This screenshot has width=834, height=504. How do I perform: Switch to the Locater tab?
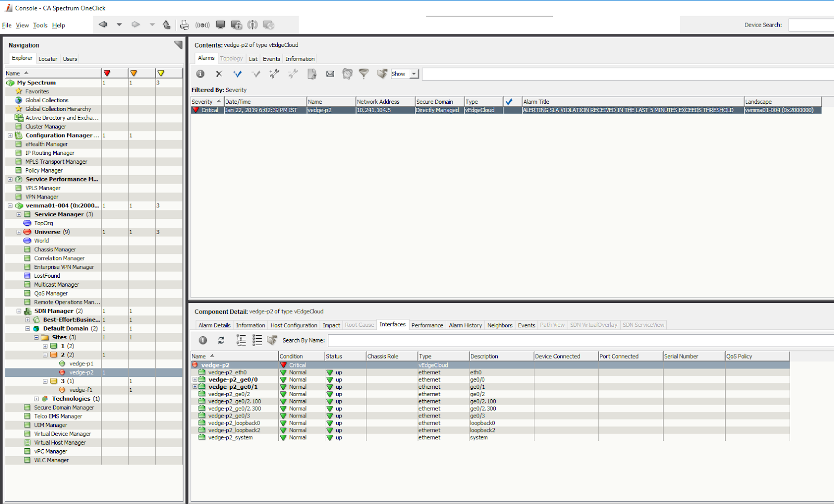(48, 59)
